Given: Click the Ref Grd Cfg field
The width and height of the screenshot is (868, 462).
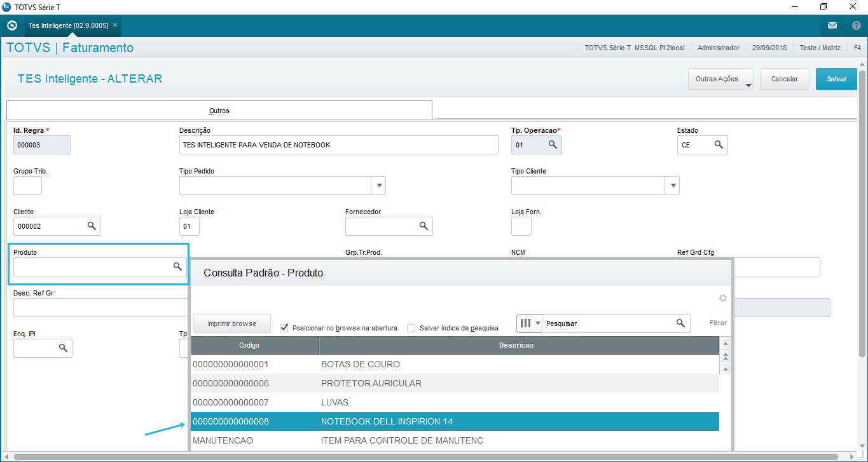Looking at the screenshot, I should [776, 267].
